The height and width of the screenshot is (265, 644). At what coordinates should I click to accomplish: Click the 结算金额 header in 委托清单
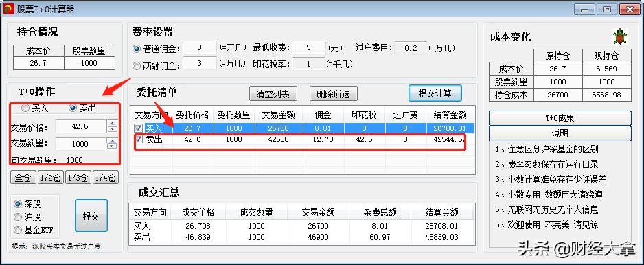(x=450, y=115)
